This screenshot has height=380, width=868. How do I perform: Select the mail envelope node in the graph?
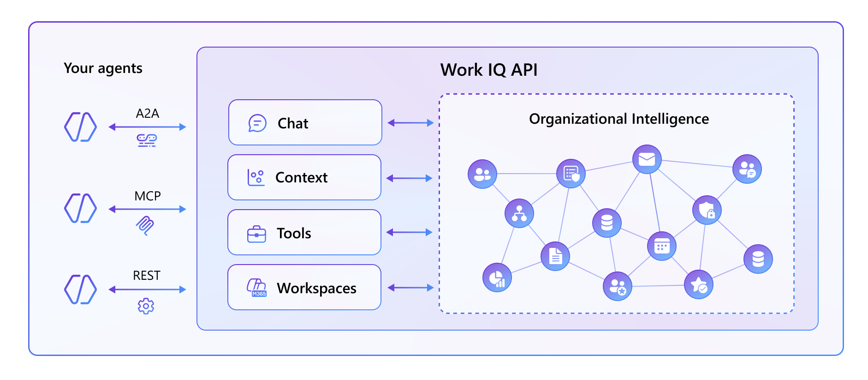[647, 159]
